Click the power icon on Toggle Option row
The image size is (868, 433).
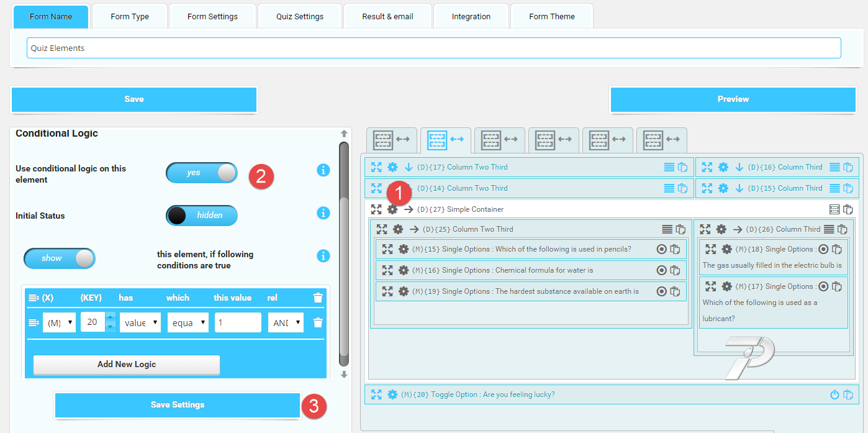[834, 394]
